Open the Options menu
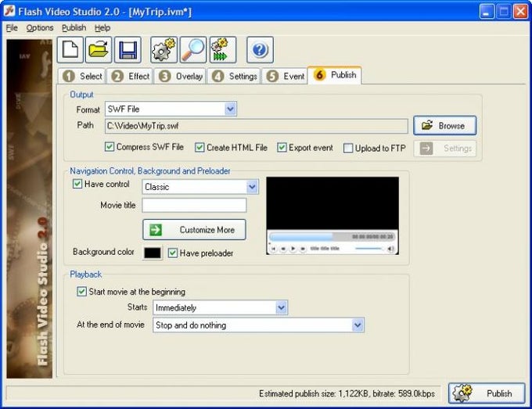Screen dimensions: 532x409 tap(40, 28)
